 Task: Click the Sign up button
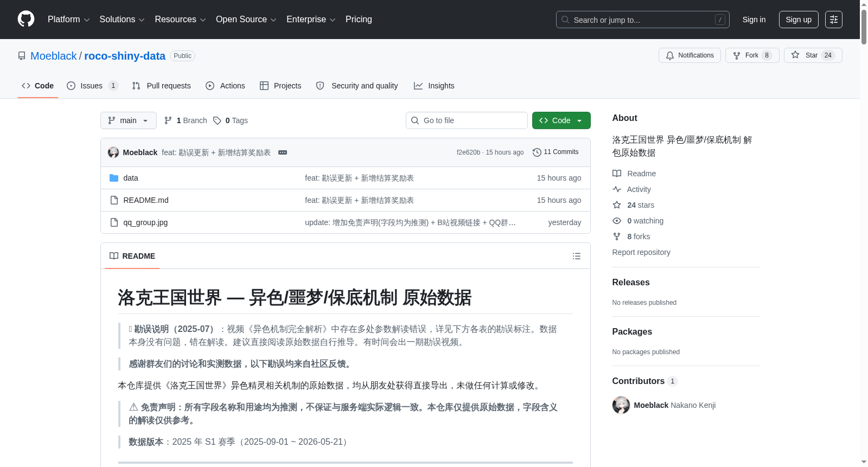[799, 20]
